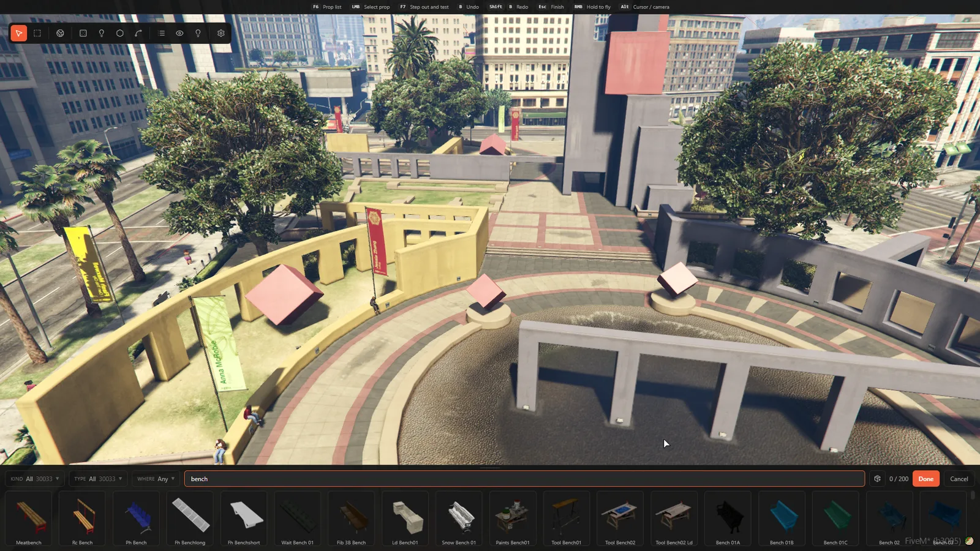Select the arrow pointer tool

[19, 33]
